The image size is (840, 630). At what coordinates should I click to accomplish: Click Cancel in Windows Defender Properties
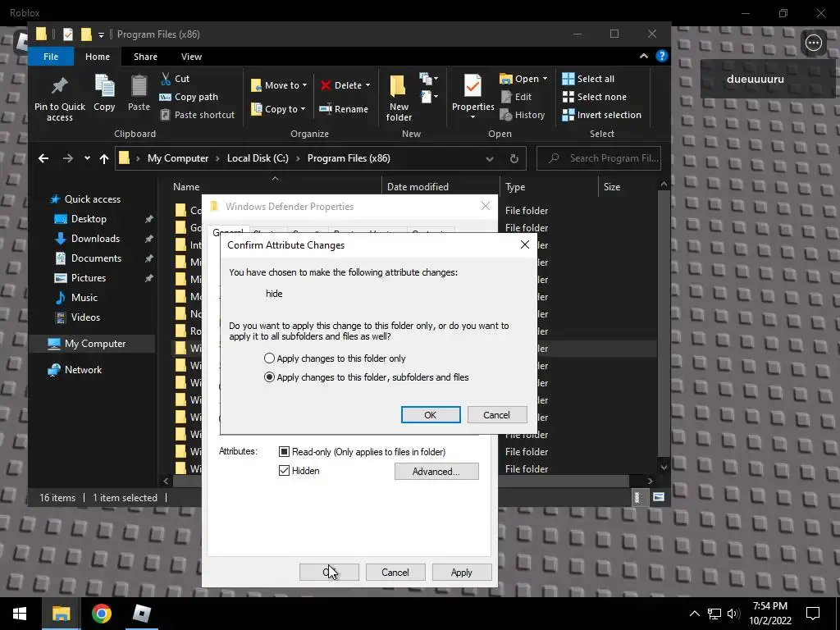tap(395, 572)
